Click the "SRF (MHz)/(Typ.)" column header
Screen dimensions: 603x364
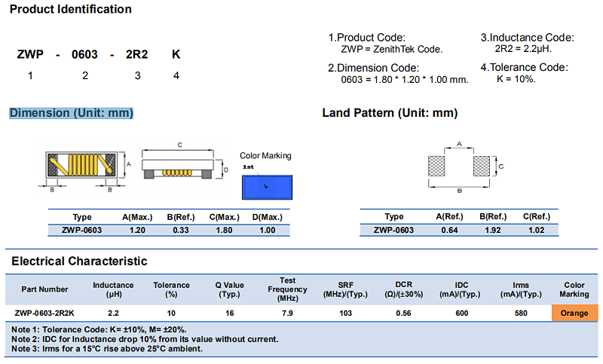(345, 290)
